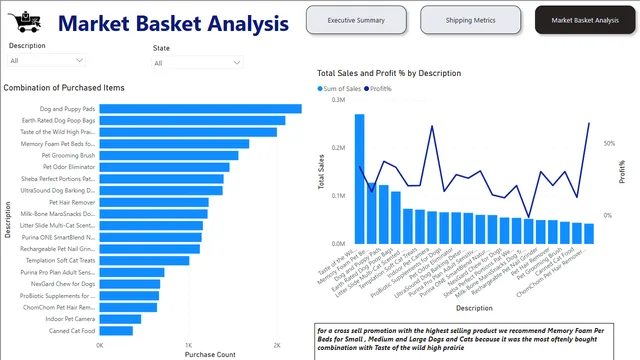Click the Purina Pro Plan Adult Sens... bar

[x=132, y=272]
